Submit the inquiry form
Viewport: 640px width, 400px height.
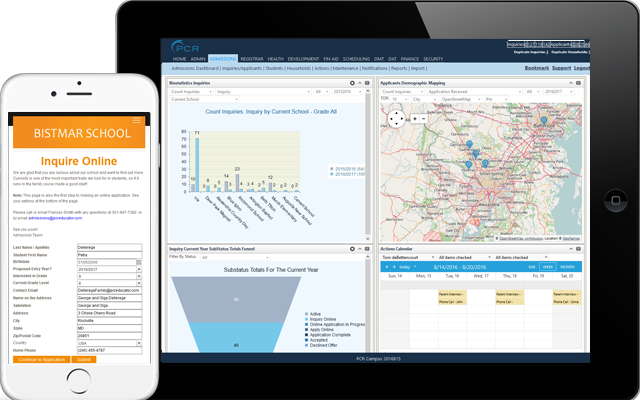tap(84, 360)
